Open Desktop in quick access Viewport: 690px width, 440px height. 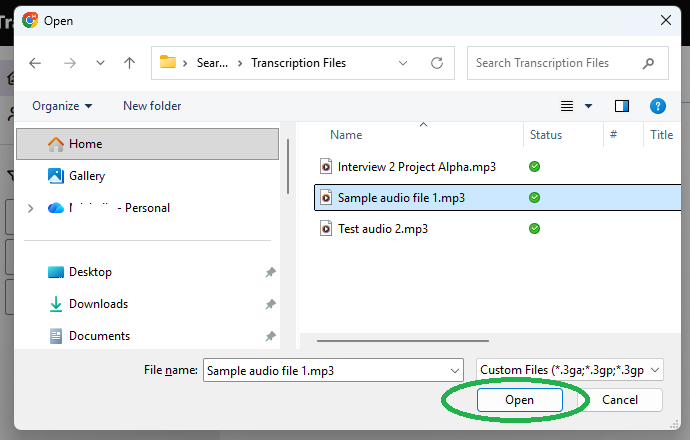80,272
